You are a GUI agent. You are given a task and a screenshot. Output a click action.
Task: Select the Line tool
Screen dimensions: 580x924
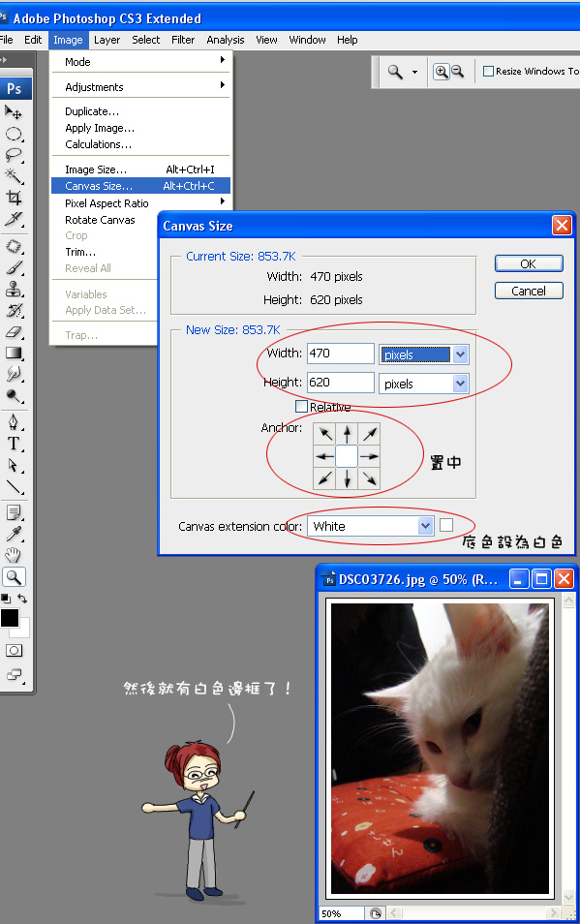14,487
